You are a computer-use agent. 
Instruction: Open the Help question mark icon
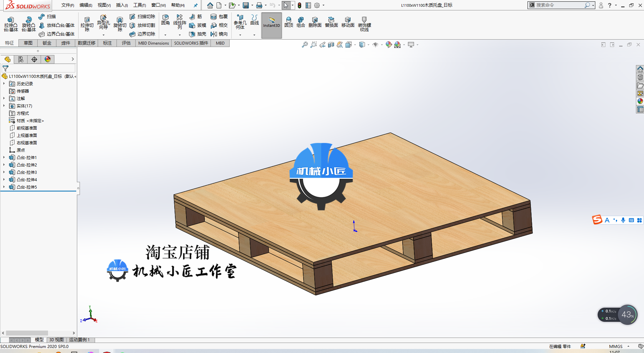pos(609,5)
